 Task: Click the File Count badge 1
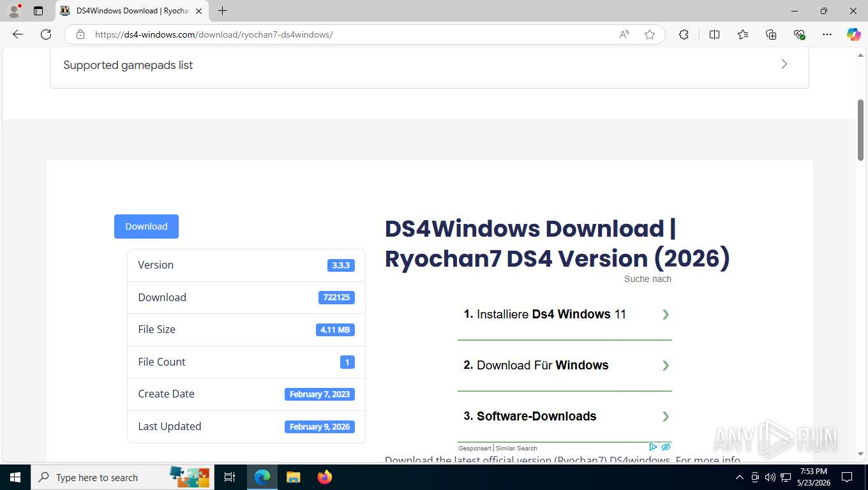tap(347, 362)
